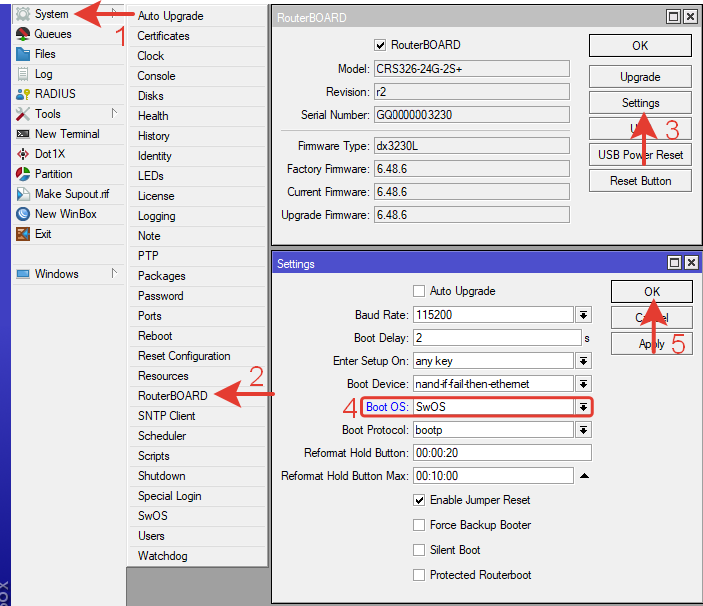Click the Make Supout.rif icon
Screen dimensions: 703x606
click(23, 194)
